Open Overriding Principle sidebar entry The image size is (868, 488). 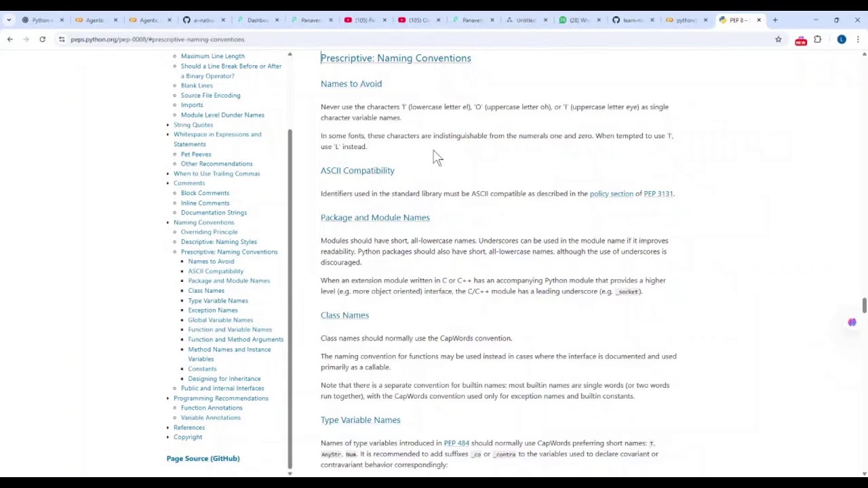point(209,232)
